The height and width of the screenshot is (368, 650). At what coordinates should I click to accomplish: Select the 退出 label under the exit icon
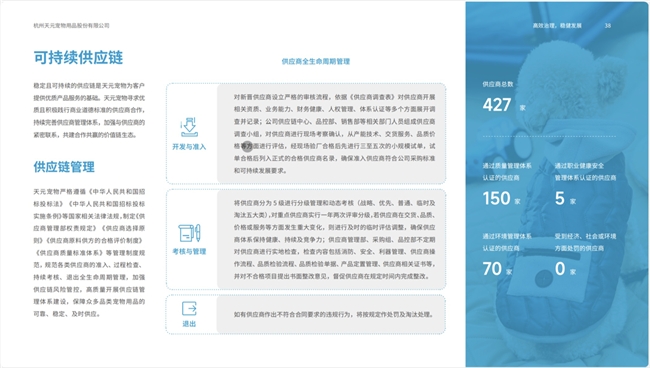tap(189, 324)
